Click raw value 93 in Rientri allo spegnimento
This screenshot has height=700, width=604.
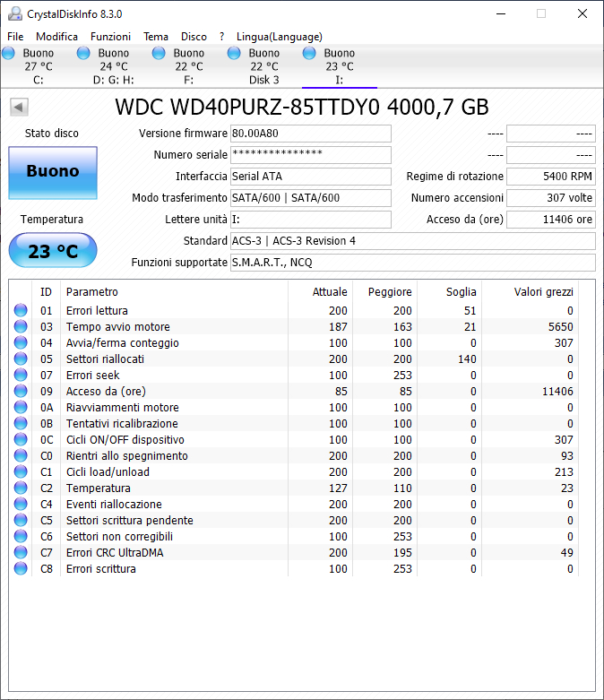point(567,456)
